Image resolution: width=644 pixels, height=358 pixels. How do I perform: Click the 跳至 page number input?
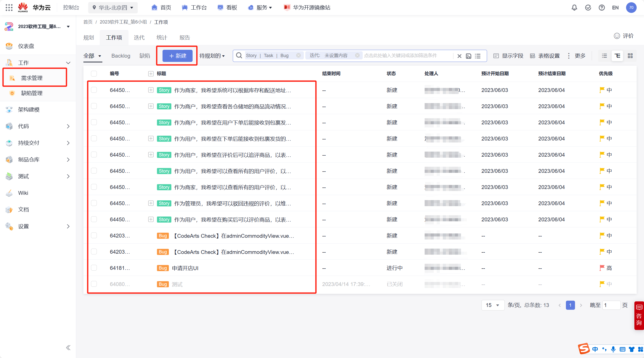611,305
